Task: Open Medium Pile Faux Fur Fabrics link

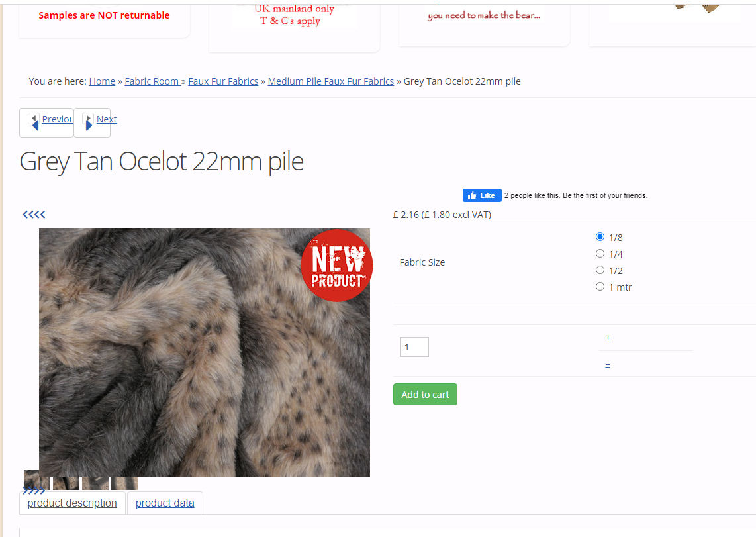Action: click(331, 81)
